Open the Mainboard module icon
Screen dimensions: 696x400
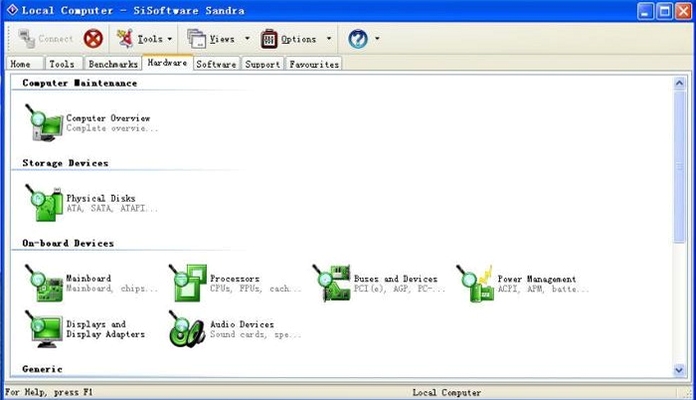(x=44, y=283)
